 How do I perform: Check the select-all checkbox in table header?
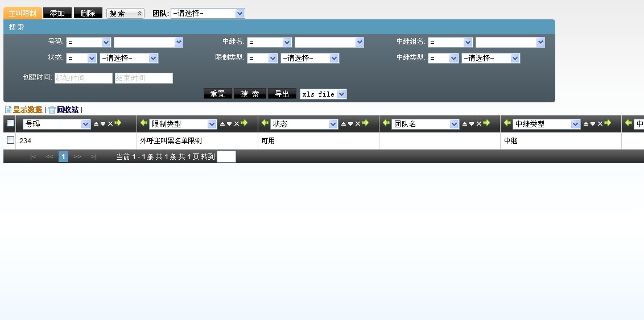pyautogui.click(x=11, y=123)
